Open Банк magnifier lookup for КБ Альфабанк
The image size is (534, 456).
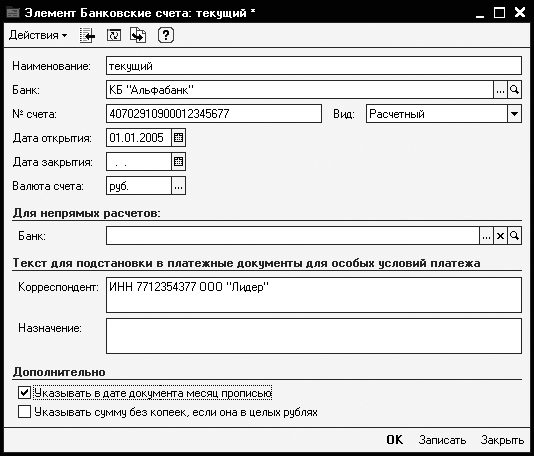tap(514, 90)
